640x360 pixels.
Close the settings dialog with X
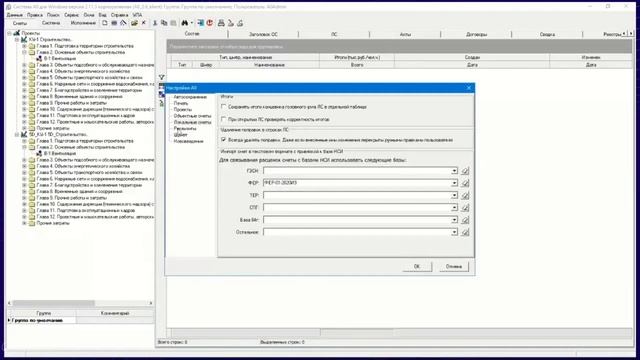pos(469,88)
